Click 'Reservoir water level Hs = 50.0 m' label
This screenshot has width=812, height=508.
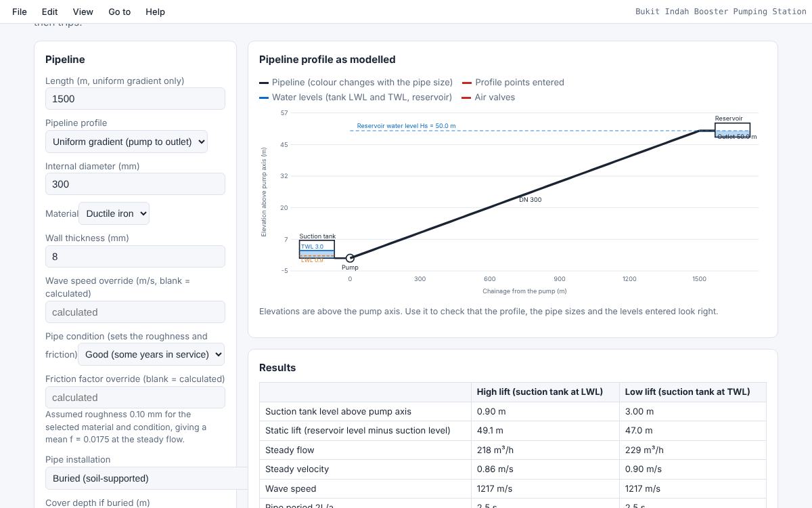tap(406, 126)
